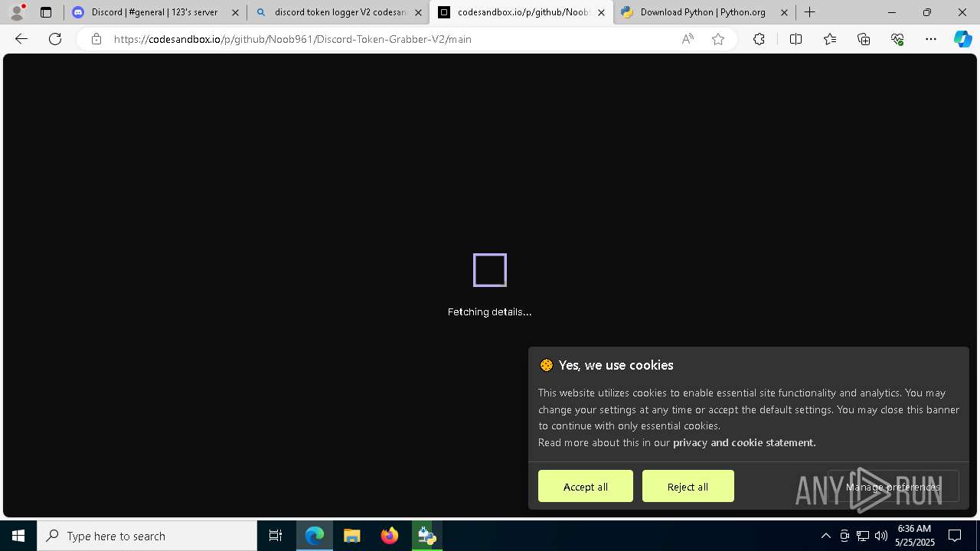Accept all cookies

[x=586, y=486]
